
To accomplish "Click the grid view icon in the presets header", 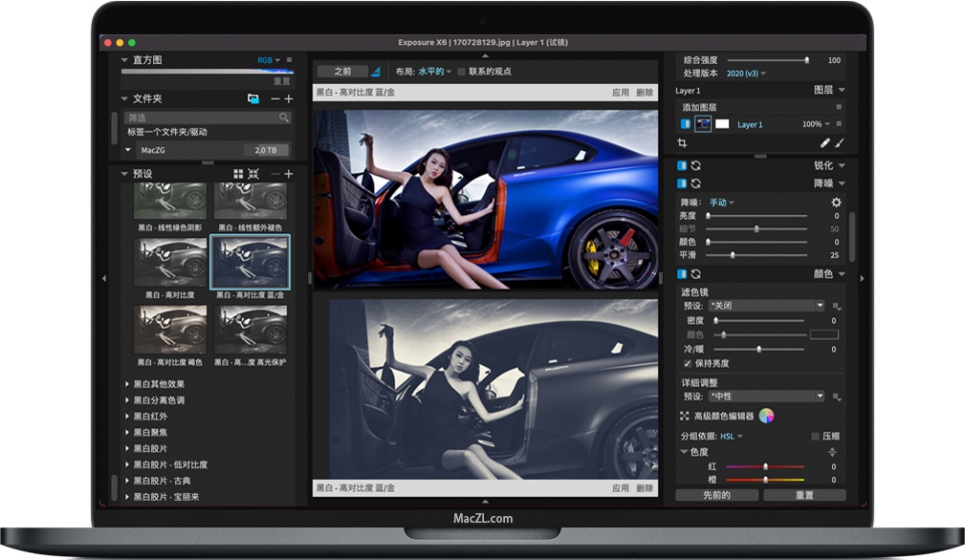I will [238, 174].
